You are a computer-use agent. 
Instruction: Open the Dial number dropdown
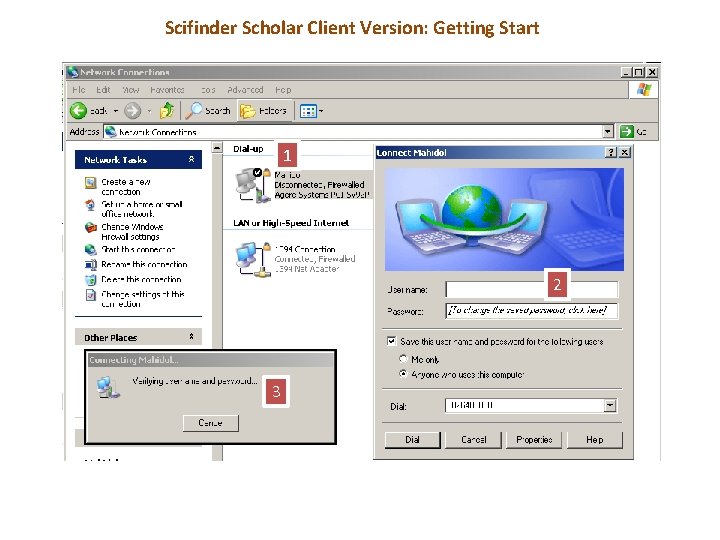coord(610,405)
